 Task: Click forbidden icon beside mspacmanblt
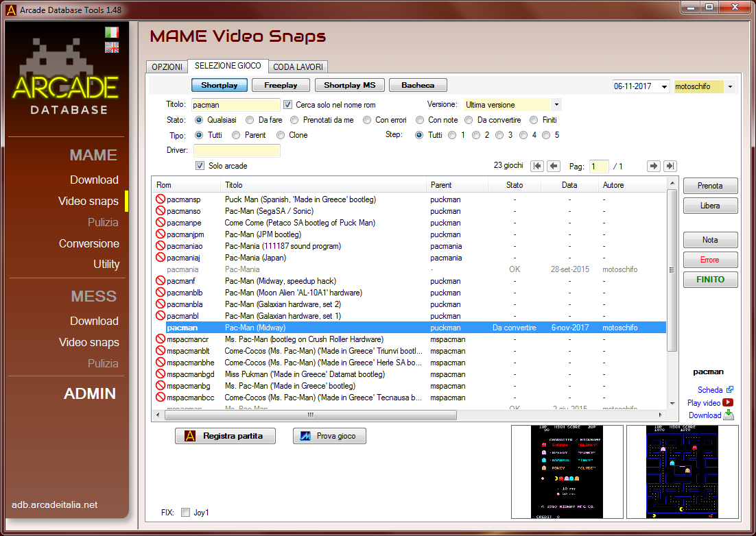[161, 350]
